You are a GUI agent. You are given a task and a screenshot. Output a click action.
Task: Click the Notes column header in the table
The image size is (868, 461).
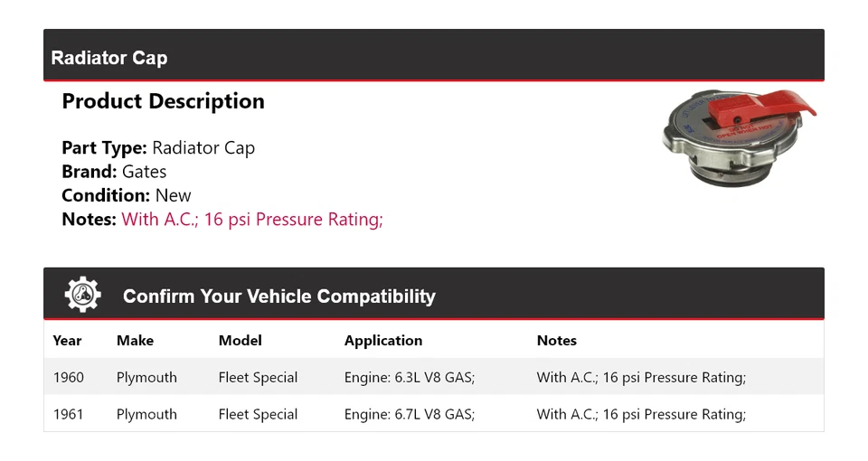[556, 341]
